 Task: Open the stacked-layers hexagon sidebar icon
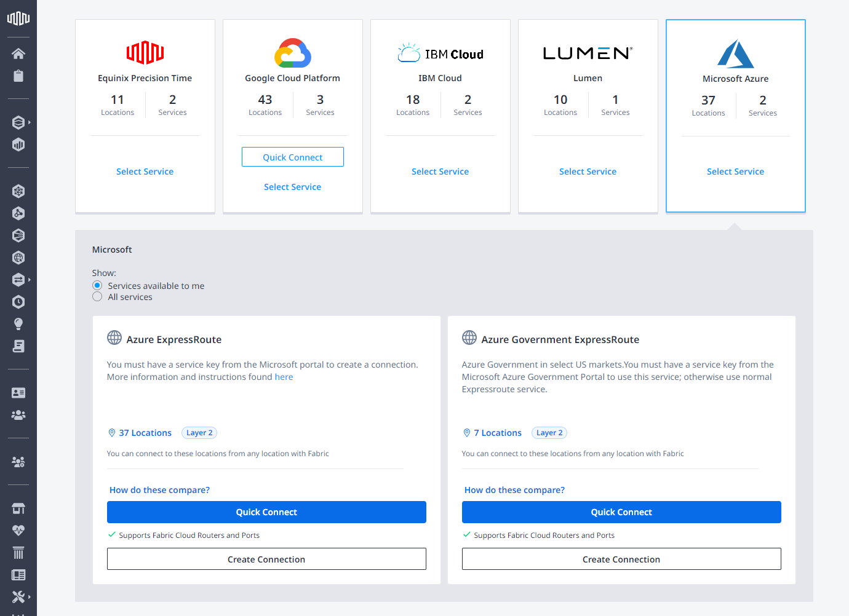(x=18, y=122)
